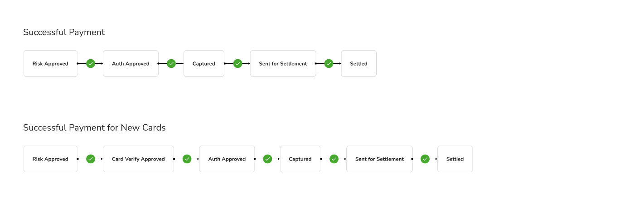The image size is (644, 208).
Task: Select the Auth Approved box in the top flow
Action: pos(131,64)
